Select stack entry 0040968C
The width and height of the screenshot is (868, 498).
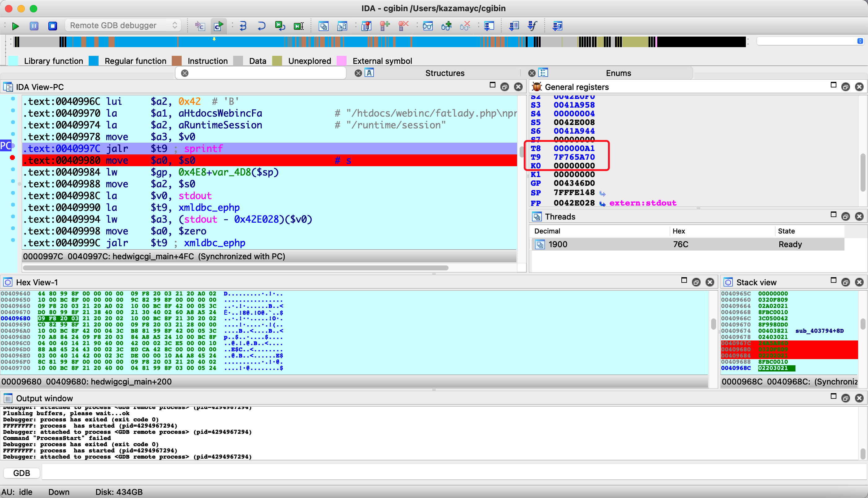click(789, 368)
